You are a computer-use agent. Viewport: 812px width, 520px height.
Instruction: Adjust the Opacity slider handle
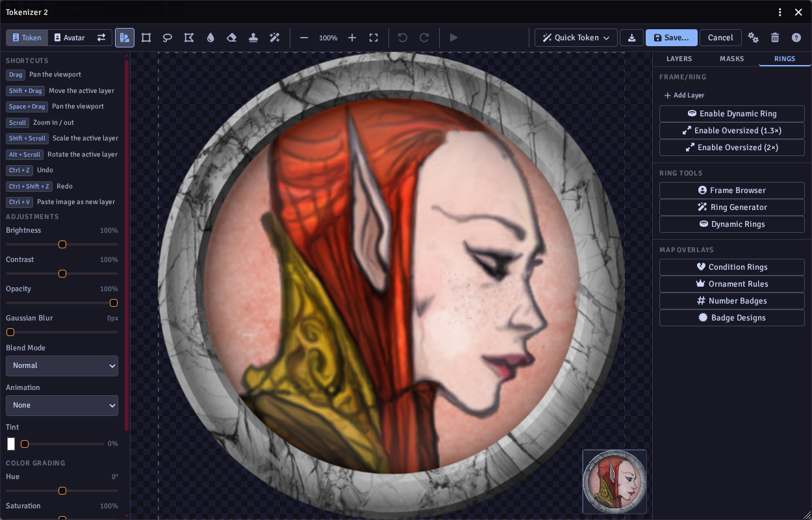pyautogui.click(x=114, y=303)
